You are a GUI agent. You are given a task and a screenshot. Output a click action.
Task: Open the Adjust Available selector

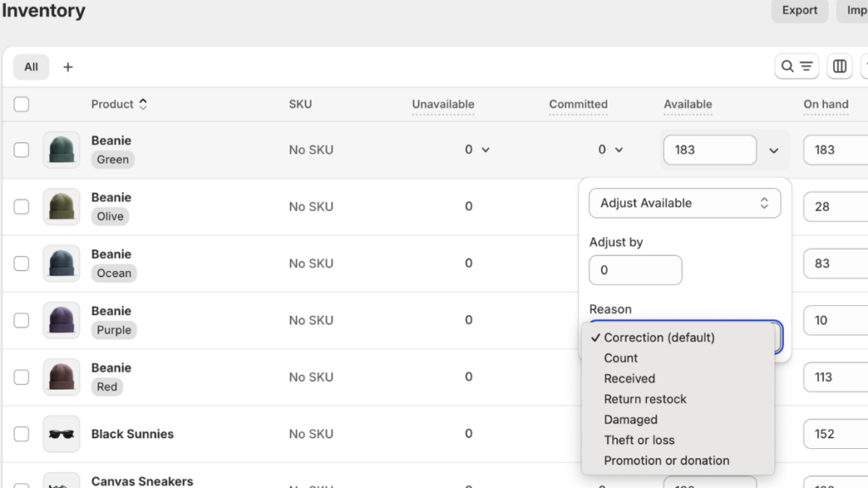pyautogui.click(x=684, y=202)
